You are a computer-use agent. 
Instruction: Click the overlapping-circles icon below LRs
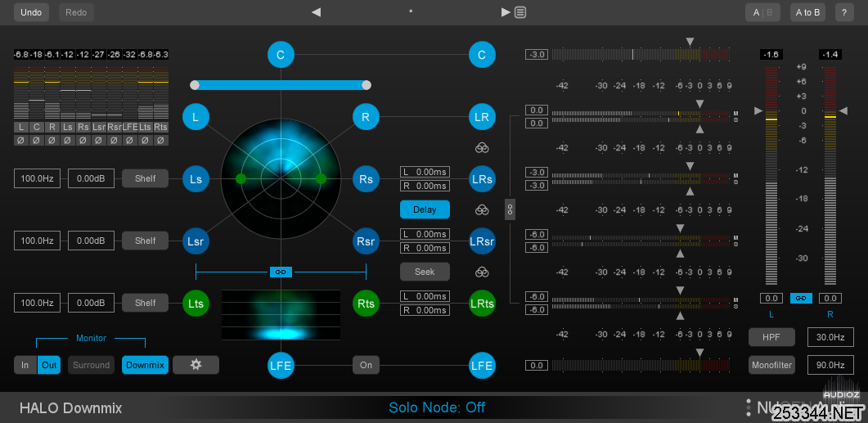click(x=482, y=209)
